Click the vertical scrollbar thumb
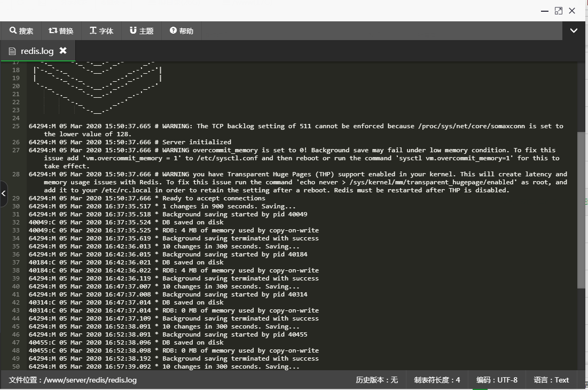This screenshot has height=390, width=588. pyautogui.click(x=581, y=210)
